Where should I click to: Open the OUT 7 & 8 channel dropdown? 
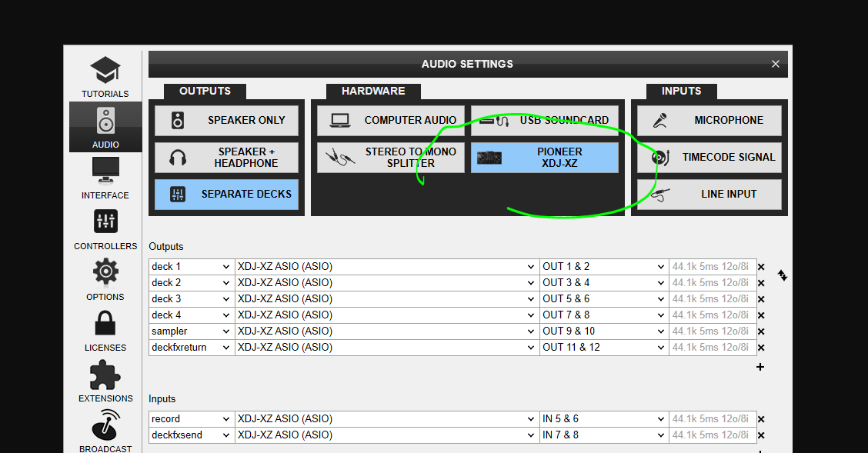coord(603,315)
